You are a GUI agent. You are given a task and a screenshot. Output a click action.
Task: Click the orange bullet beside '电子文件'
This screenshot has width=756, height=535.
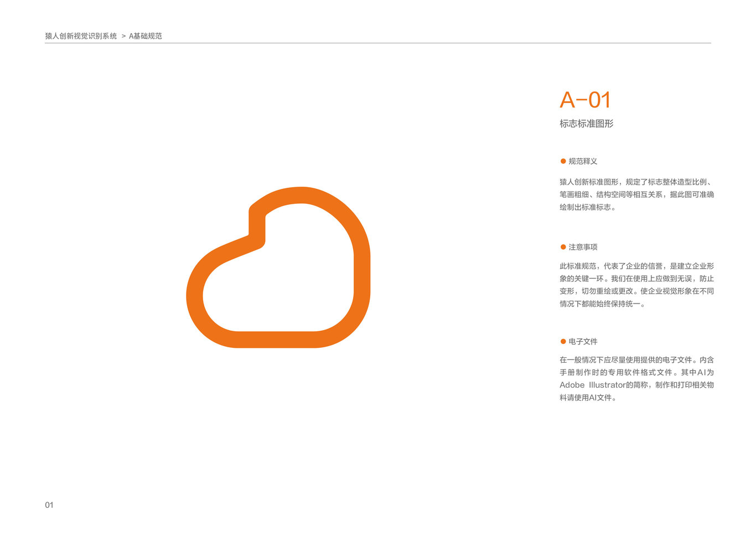pos(563,342)
